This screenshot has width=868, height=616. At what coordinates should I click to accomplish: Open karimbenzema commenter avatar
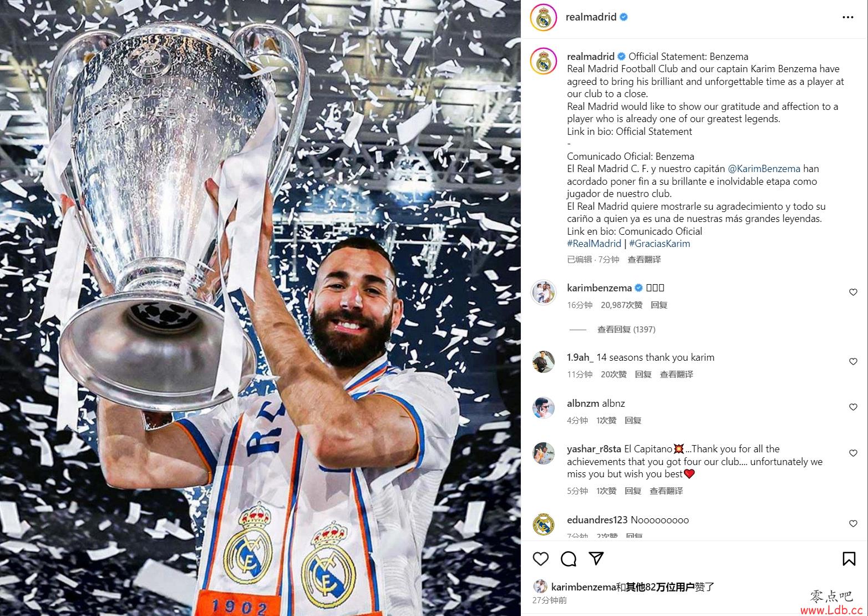(x=544, y=292)
